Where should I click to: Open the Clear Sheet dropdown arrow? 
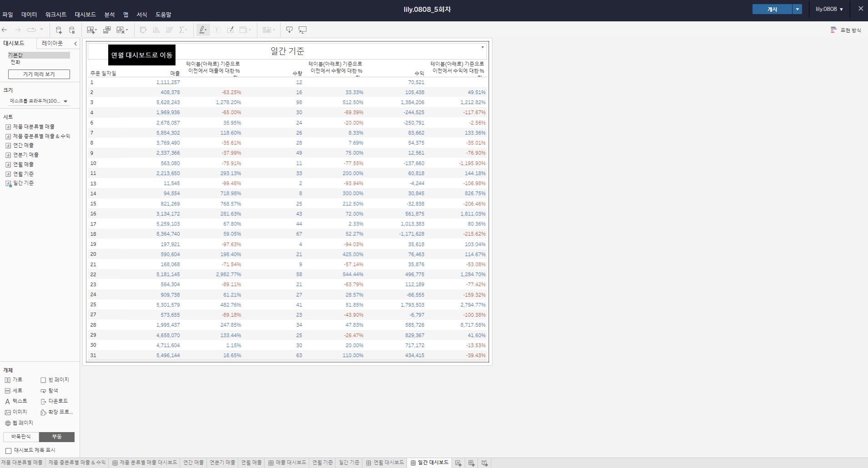(x=127, y=30)
